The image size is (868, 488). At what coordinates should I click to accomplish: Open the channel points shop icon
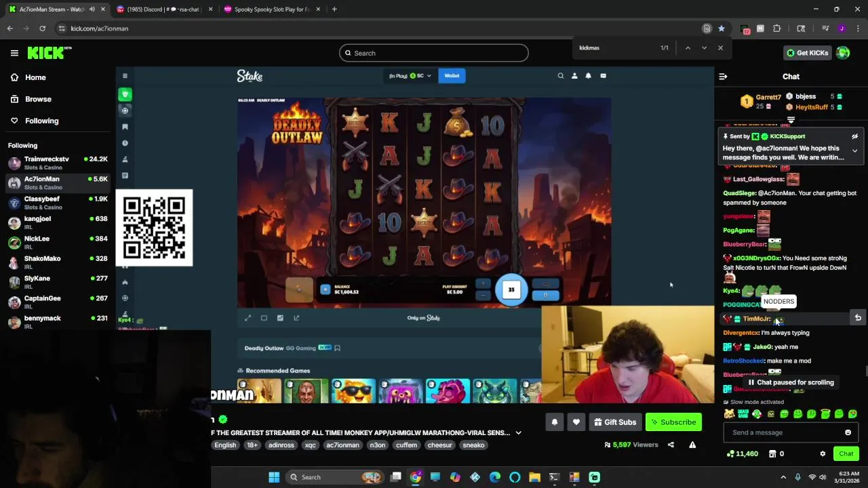(772, 454)
